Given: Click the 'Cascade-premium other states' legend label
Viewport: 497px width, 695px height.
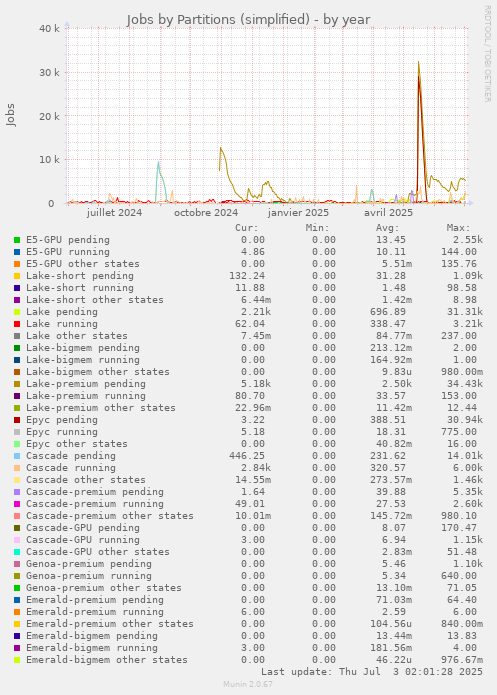Looking at the screenshot, I should (x=110, y=515).
